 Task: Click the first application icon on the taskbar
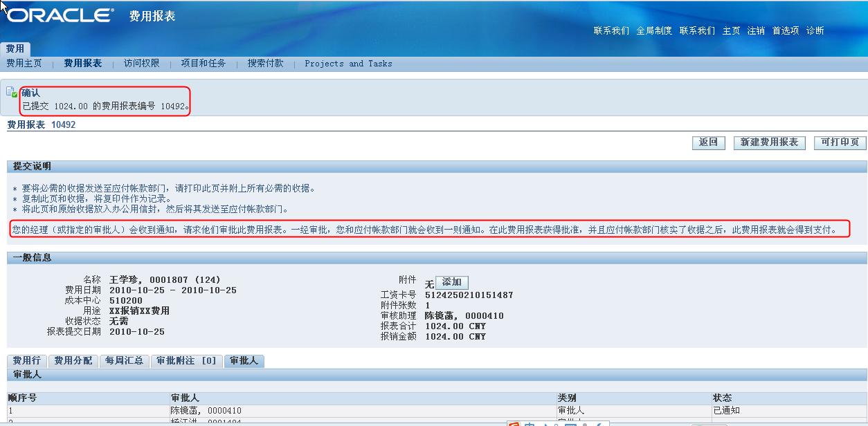click(515, 423)
